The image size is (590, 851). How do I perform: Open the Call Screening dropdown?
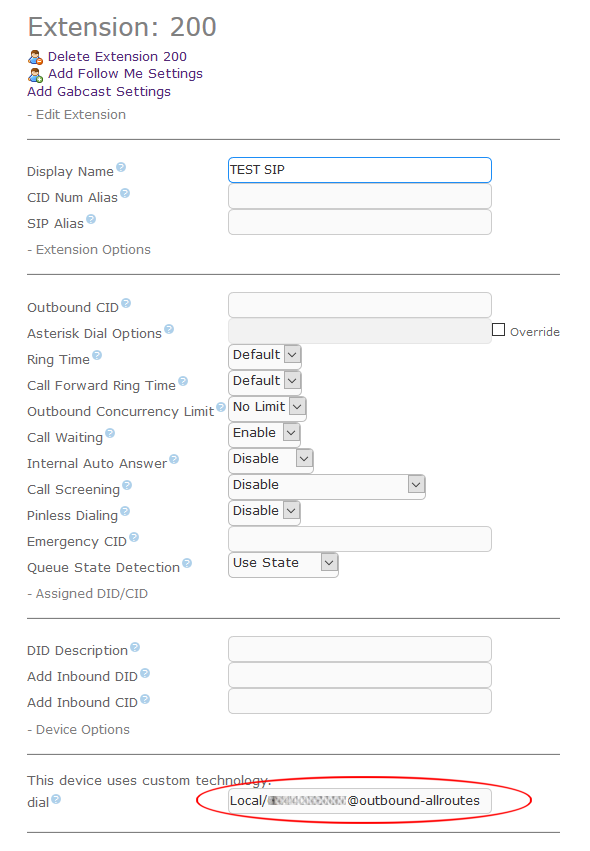click(x=327, y=486)
